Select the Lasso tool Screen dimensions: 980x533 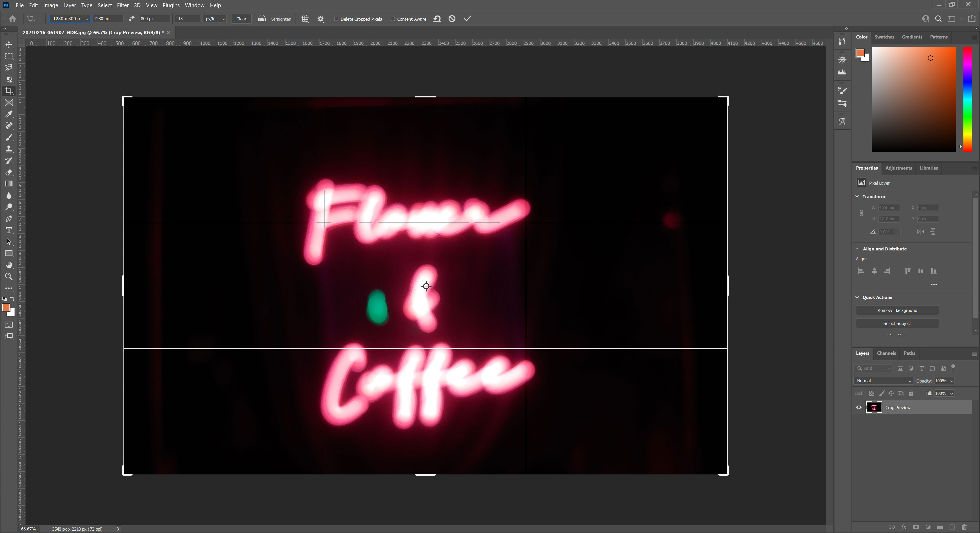9,68
